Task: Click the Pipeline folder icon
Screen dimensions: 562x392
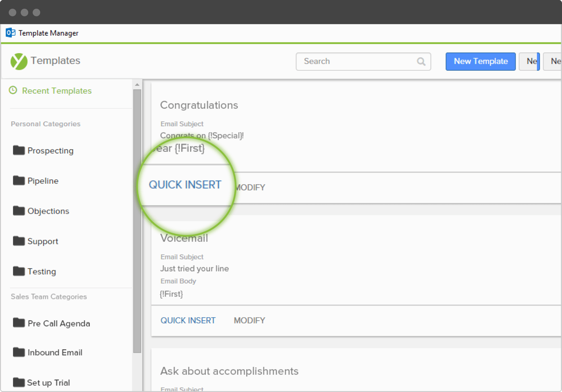Action: pyautogui.click(x=19, y=181)
